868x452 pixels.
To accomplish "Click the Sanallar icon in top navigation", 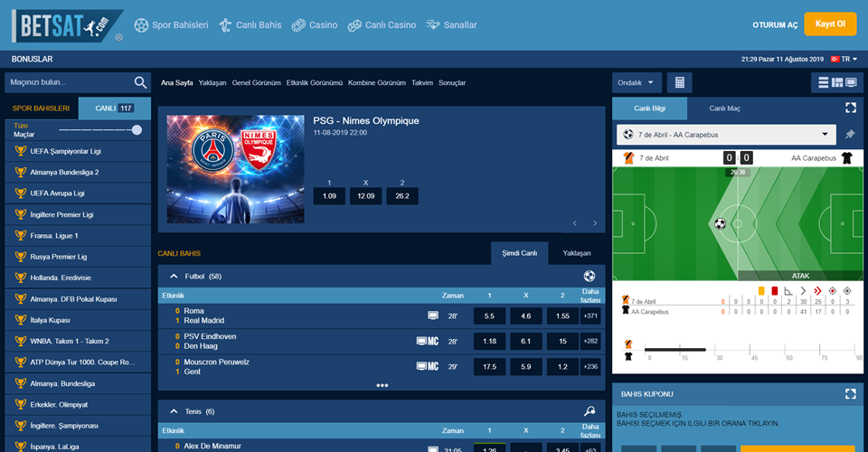I will 433,25.
